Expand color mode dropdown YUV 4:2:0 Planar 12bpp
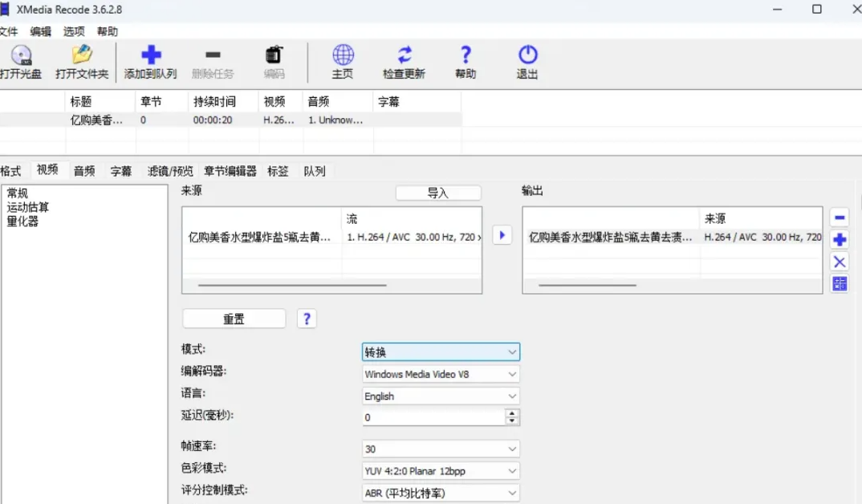This screenshot has width=862, height=504. pyautogui.click(x=441, y=471)
